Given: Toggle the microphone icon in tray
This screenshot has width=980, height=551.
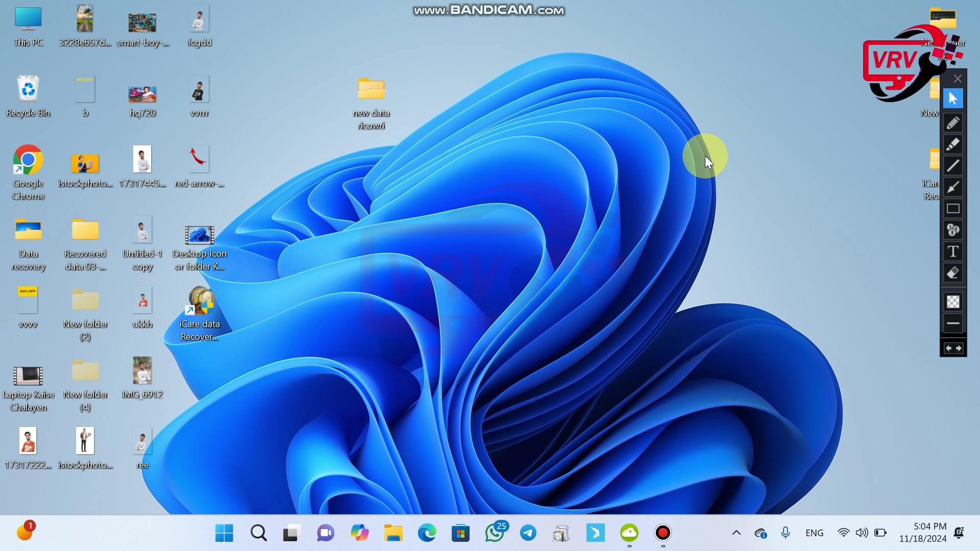Looking at the screenshot, I should (x=786, y=533).
